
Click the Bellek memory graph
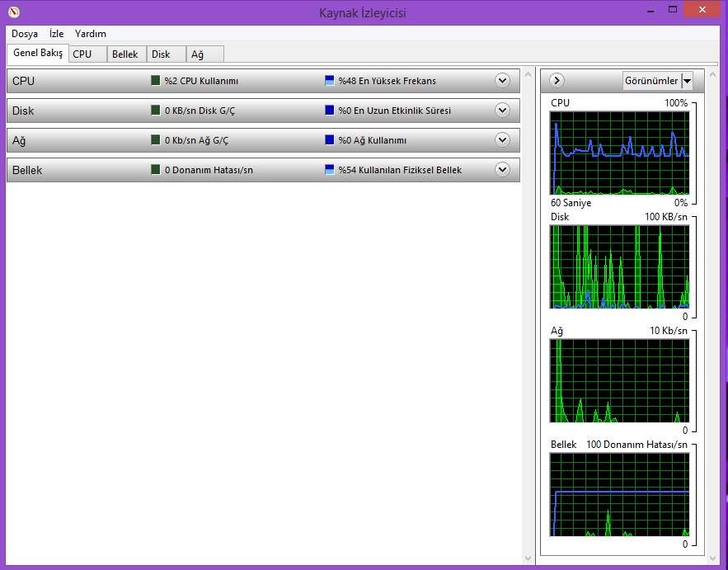pyautogui.click(x=620, y=494)
